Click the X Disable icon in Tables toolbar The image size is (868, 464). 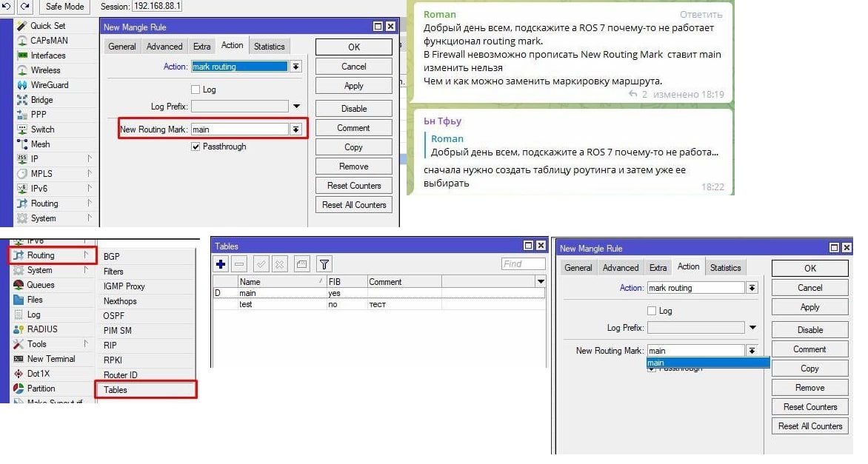pyautogui.click(x=279, y=264)
